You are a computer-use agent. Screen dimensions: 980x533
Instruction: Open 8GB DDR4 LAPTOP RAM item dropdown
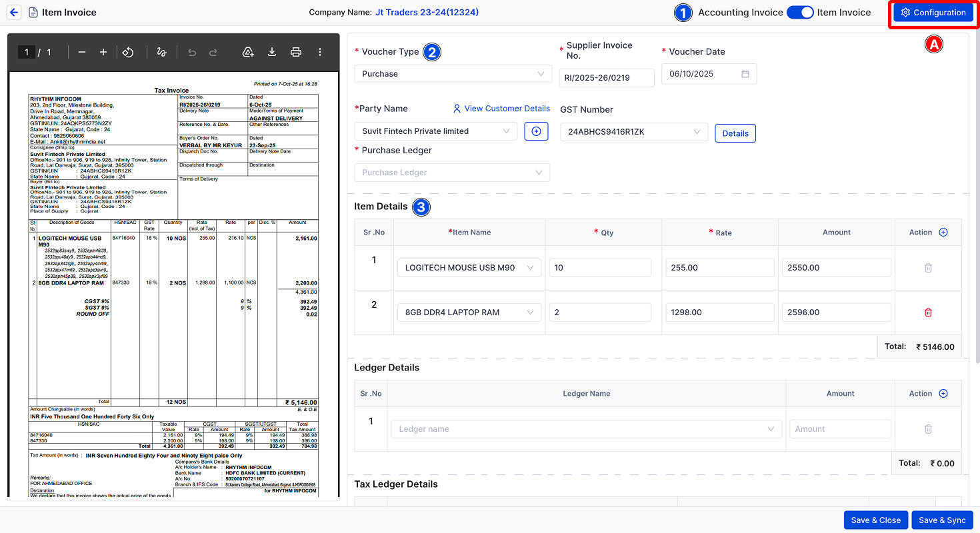tap(469, 312)
